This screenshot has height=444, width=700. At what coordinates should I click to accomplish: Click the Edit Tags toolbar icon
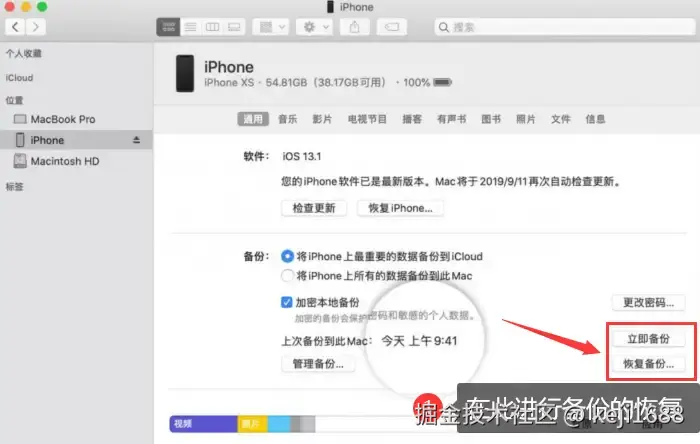click(x=392, y=27)
